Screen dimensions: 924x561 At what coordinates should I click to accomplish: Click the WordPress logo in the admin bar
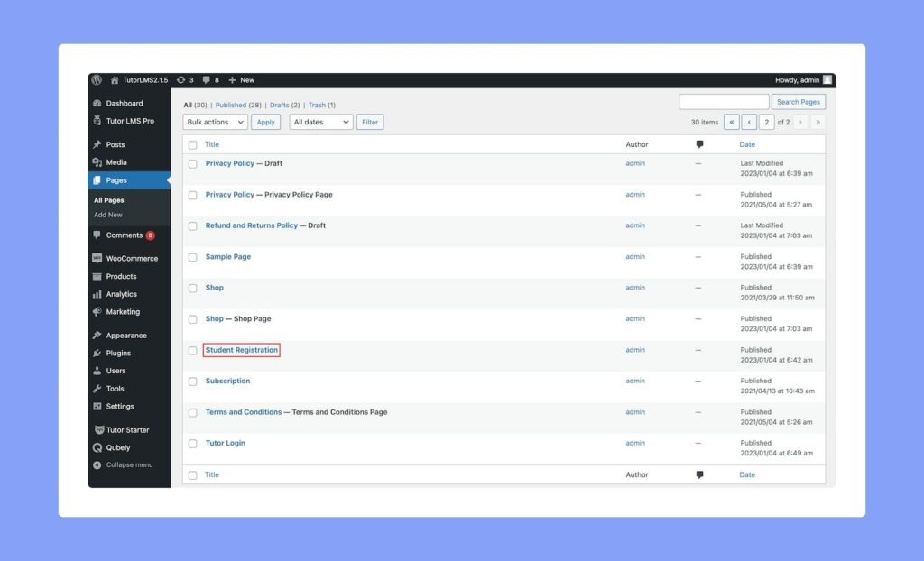coord(97,79)
